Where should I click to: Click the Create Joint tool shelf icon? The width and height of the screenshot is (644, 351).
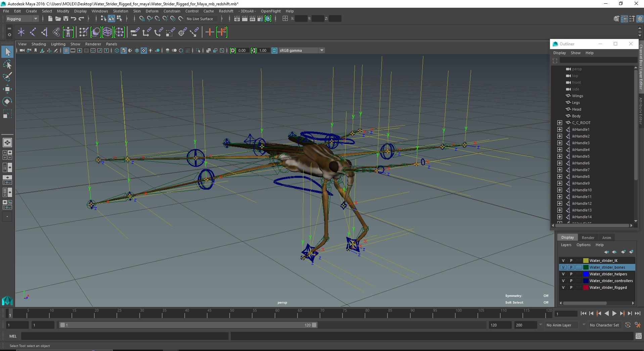click(33, 32)
